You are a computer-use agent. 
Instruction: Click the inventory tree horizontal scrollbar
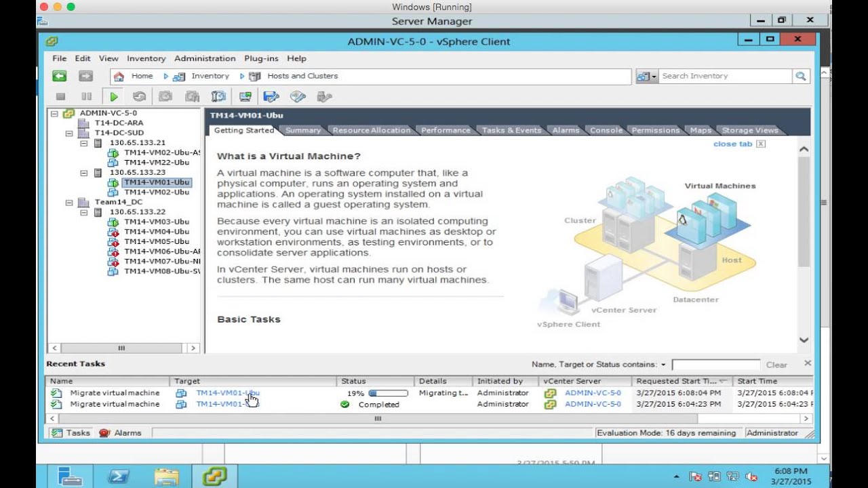pos(123,348)
